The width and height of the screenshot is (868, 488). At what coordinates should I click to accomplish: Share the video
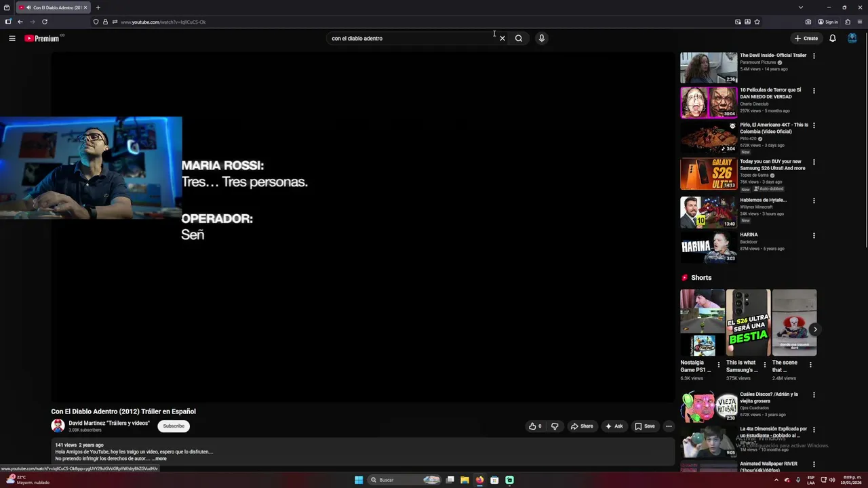[x=582, y=426]
